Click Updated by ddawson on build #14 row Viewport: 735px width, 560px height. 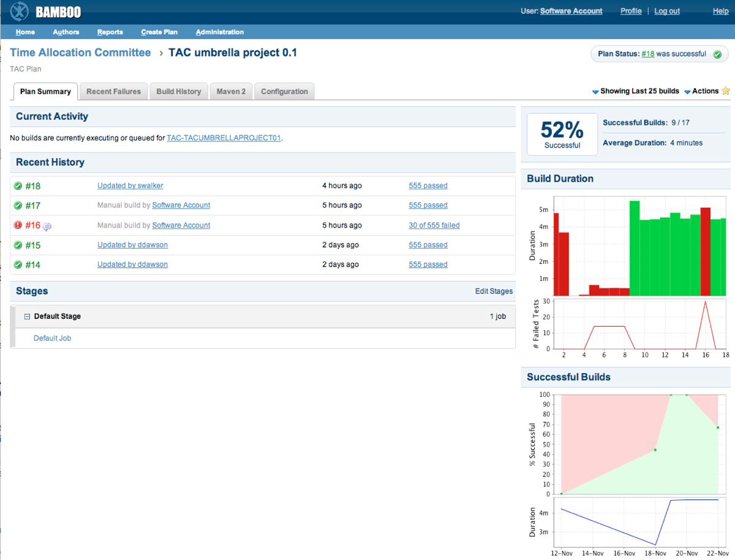132,264
